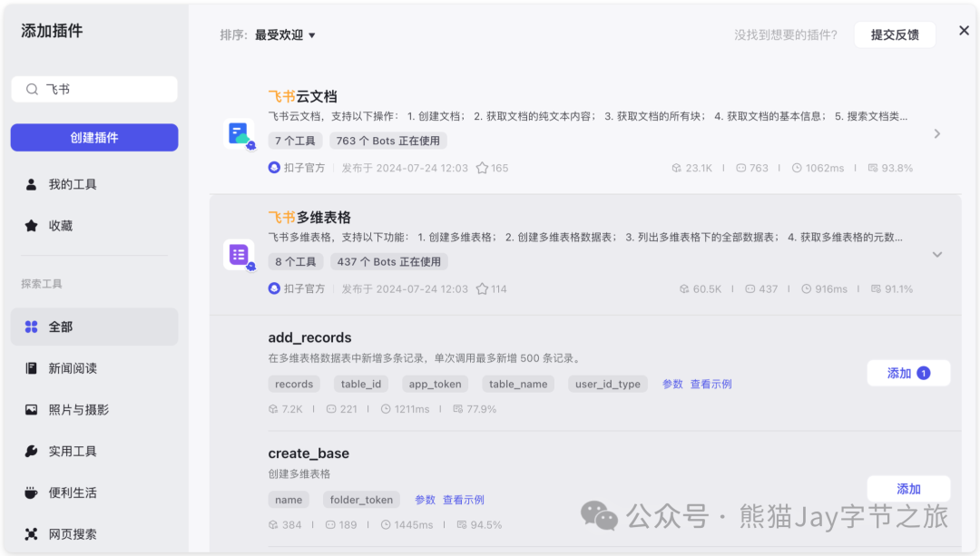Add the add_records tool
Viewport: 980px width, 556px height.
pyautogui.click(x=908, y=373)
